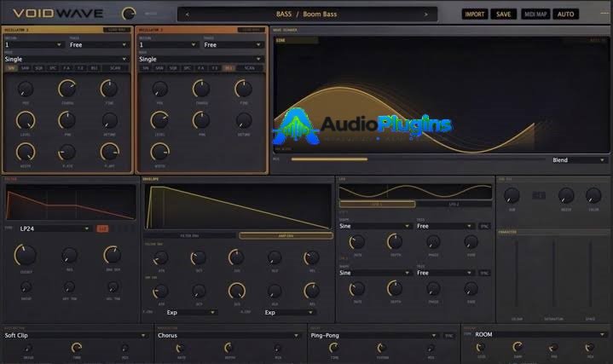Open the Blend dropdown under wave scanner

coord(578,160)
